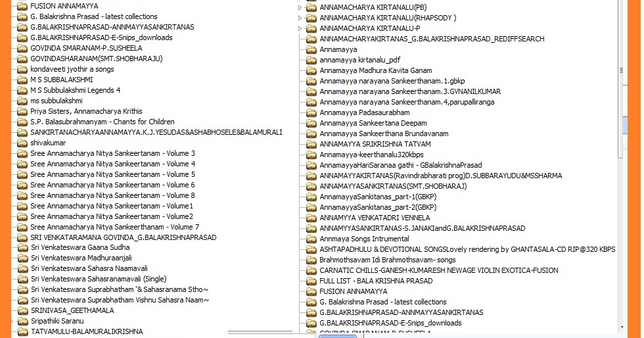Select Annamayya narayana Sankeerthanam.1.gbkp
This screenshot has width=644, height=338.
click(392, 81)
